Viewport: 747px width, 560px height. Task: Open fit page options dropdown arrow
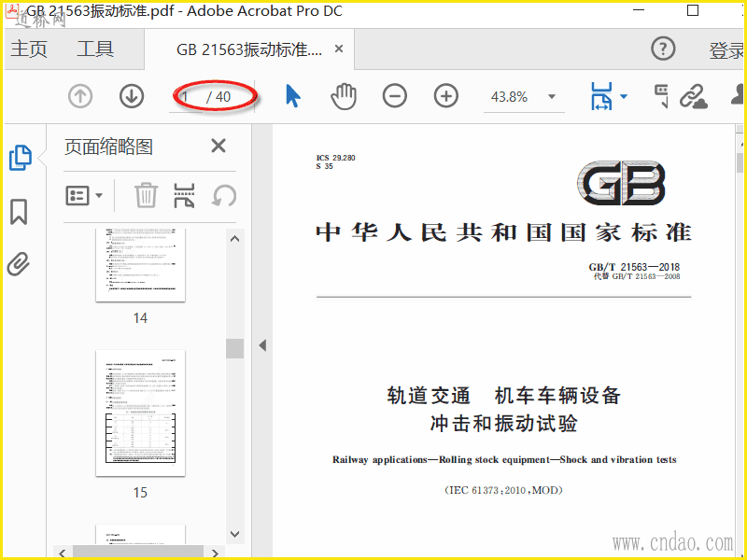tap(624, 97)
